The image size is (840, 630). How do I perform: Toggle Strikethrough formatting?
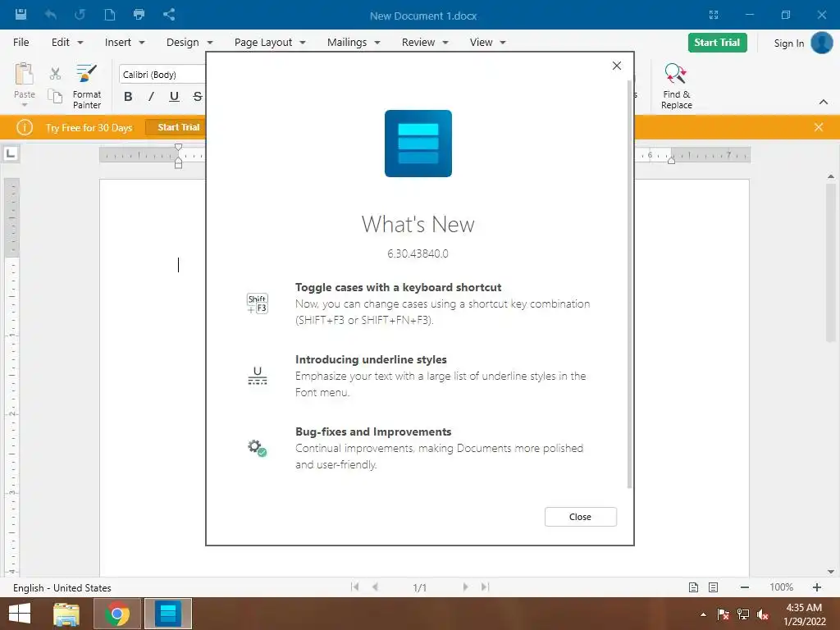pyautogui.click(x=197, y=97)
